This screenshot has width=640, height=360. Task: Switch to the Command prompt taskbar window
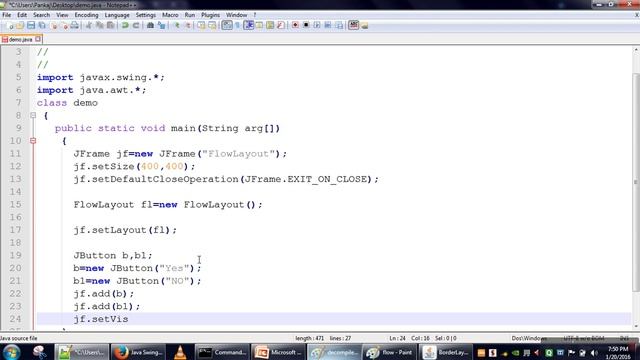click(x=222, y=352)
